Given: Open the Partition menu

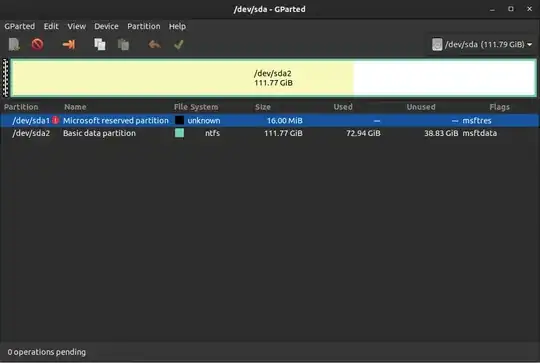Looking at the screenshot, I should click(x=144, y=26).
